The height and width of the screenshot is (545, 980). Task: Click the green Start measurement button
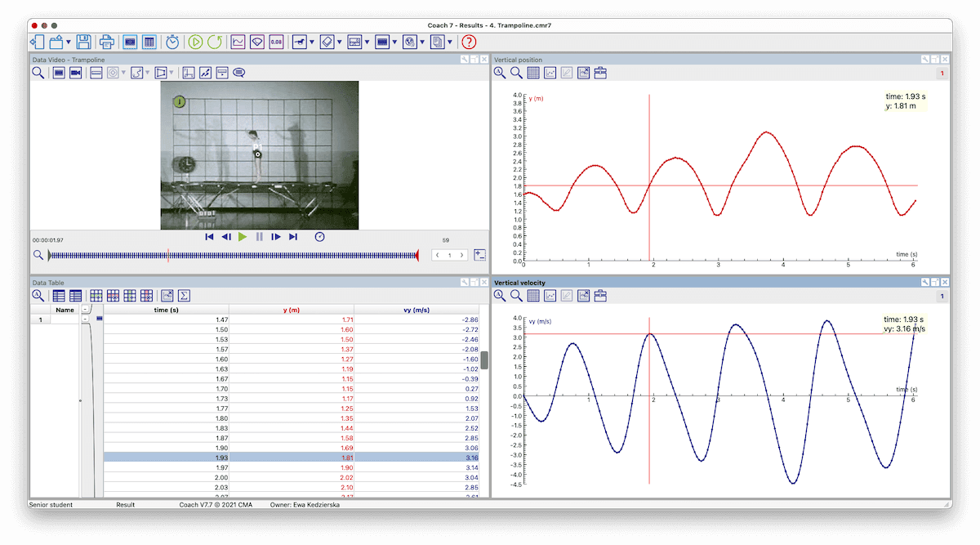[196, 42]
